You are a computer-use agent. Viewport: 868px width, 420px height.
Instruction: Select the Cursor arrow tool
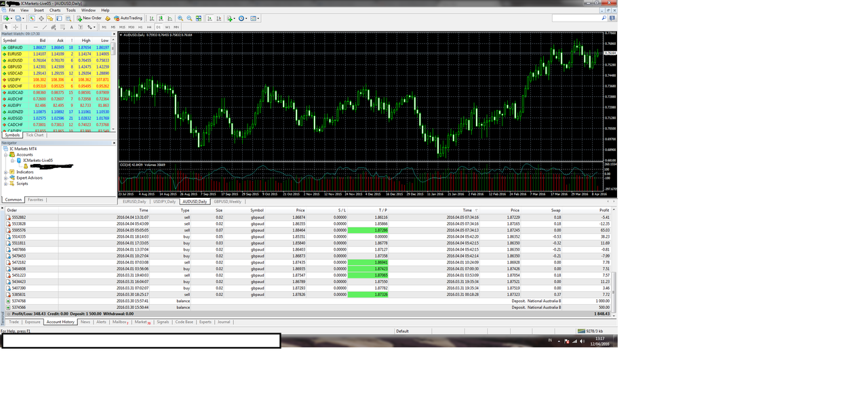pyautogui.click(x=6, y=27)
